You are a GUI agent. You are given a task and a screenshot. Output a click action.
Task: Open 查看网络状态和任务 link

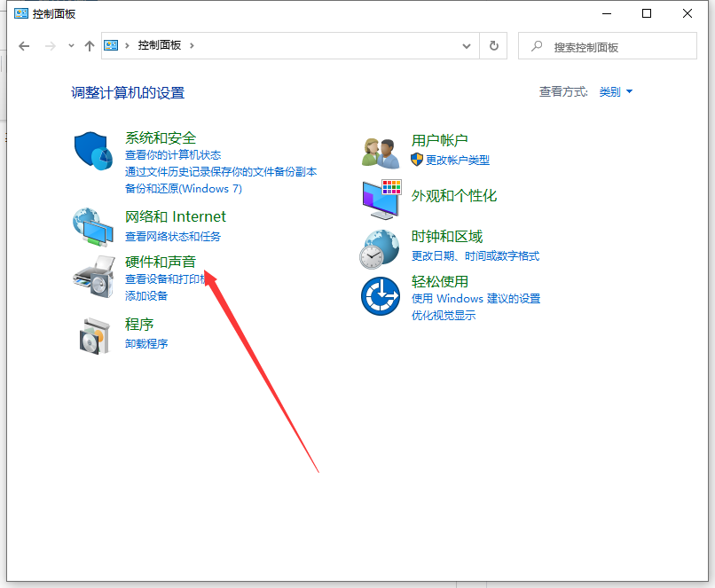[173, 237]
